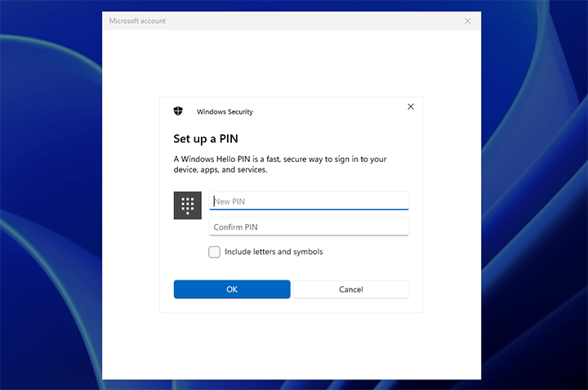
Task: Close the Windows Security PIN dialog
Action: pos(411,106)
